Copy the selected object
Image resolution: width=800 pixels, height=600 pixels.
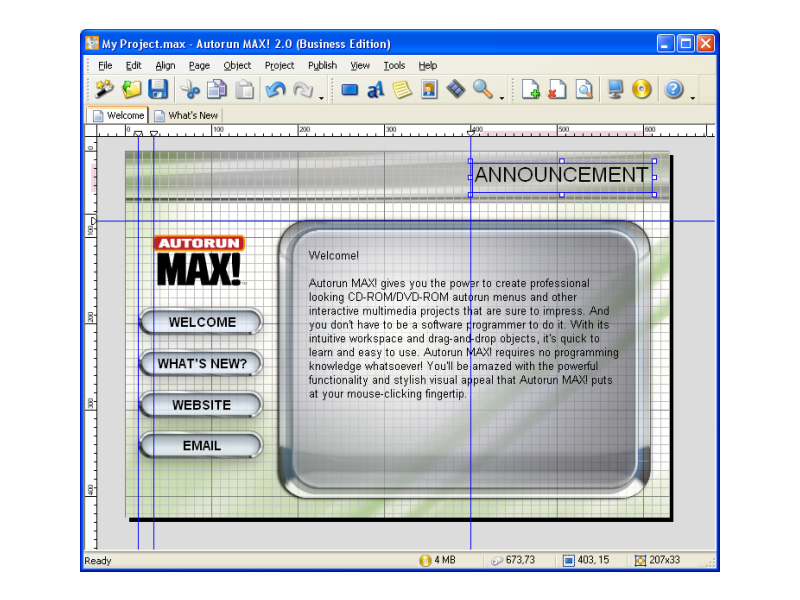coord(217,89)
